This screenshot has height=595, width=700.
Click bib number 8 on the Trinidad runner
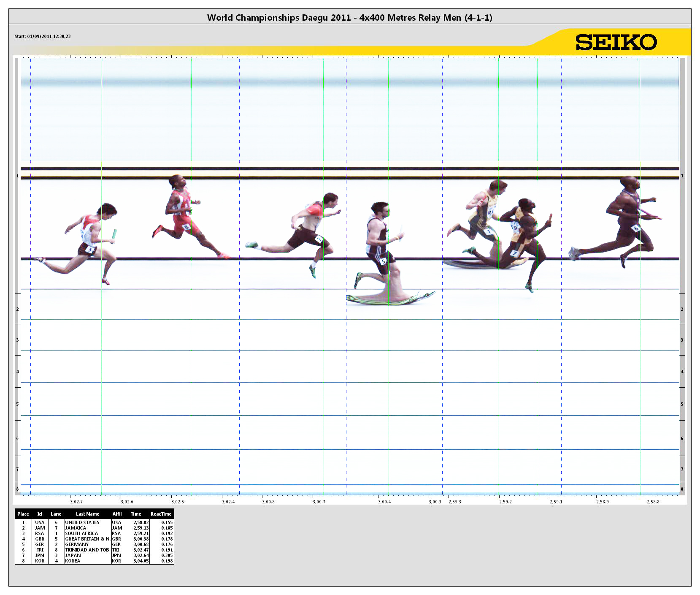point(186,227)
